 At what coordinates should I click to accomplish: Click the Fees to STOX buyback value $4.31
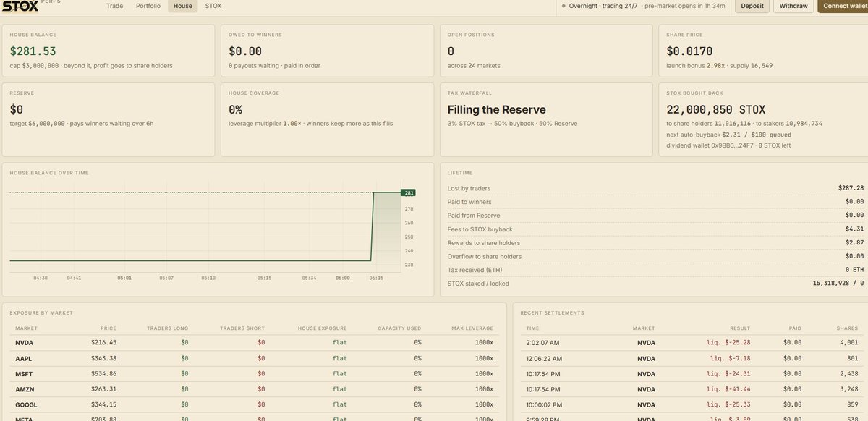[855, 229]
